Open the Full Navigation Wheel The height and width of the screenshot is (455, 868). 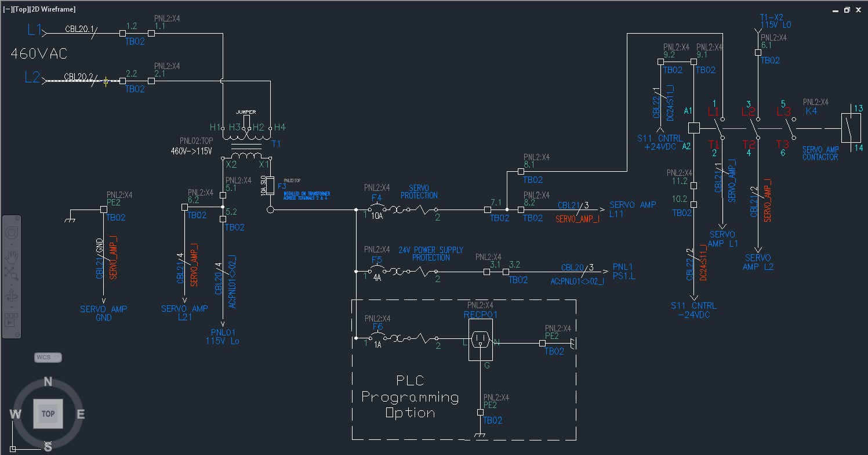(12, 232)
